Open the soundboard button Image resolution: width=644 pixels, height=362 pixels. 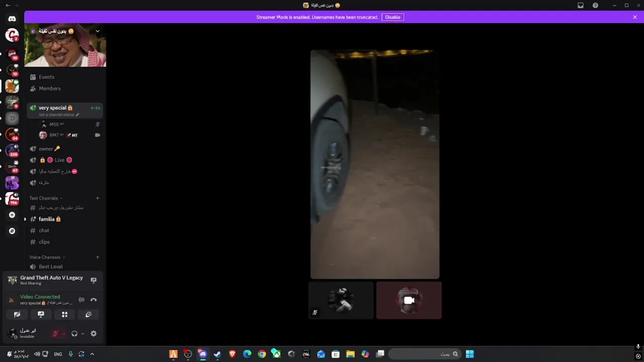(88, 314)
